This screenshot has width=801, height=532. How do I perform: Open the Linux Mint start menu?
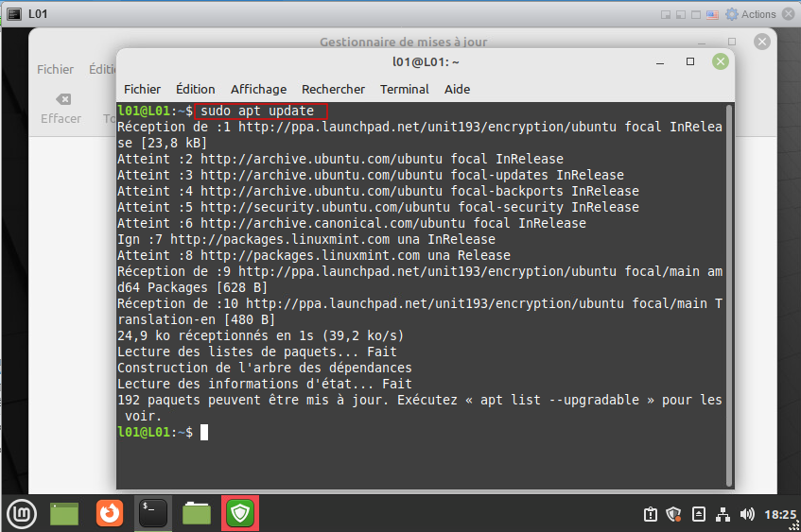coord(21,513)
